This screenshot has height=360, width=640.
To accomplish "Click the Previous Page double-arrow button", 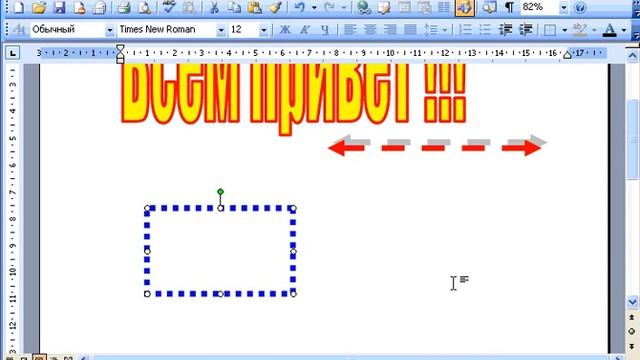I will point(632,317).
